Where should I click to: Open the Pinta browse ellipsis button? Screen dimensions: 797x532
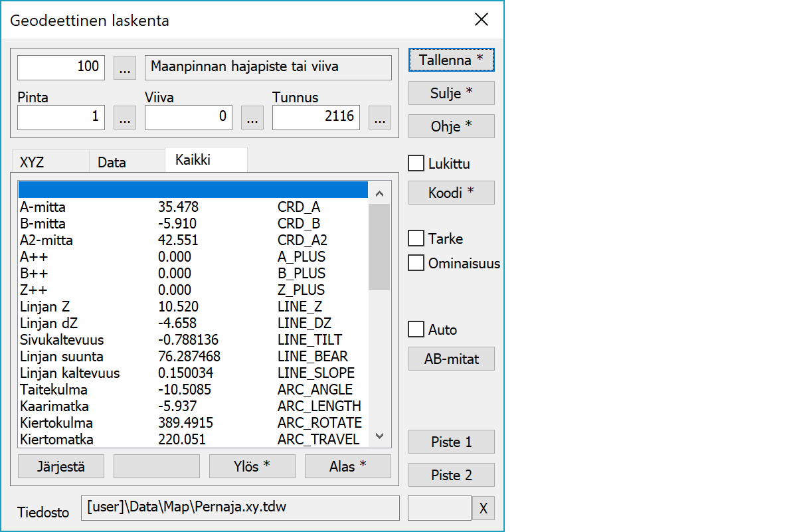point(126,118)
